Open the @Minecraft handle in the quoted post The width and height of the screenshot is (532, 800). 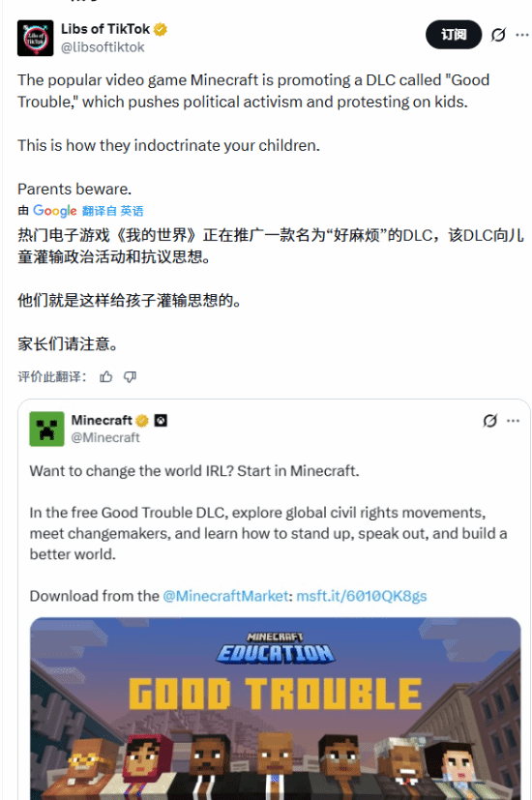tap(105, 438)
